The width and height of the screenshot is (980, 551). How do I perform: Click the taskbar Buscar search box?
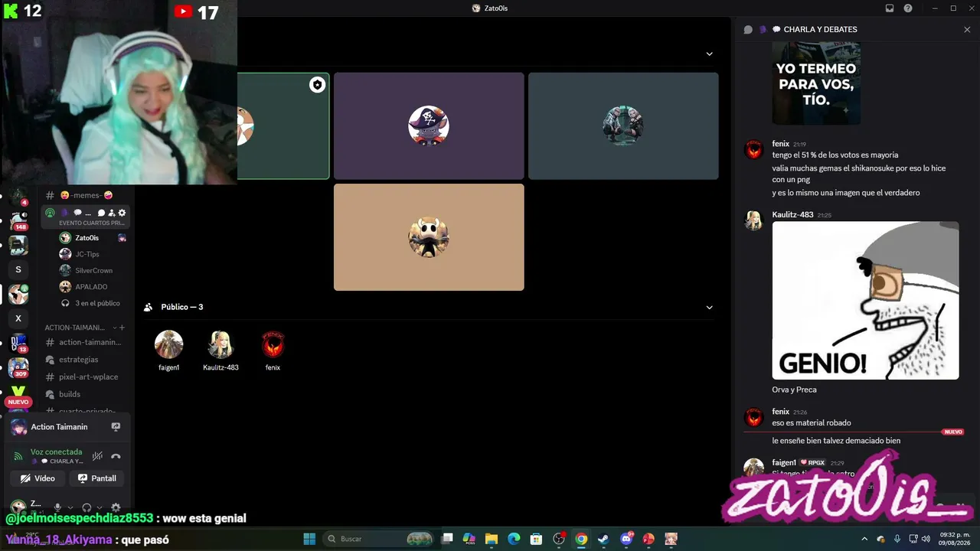(380, 539)
